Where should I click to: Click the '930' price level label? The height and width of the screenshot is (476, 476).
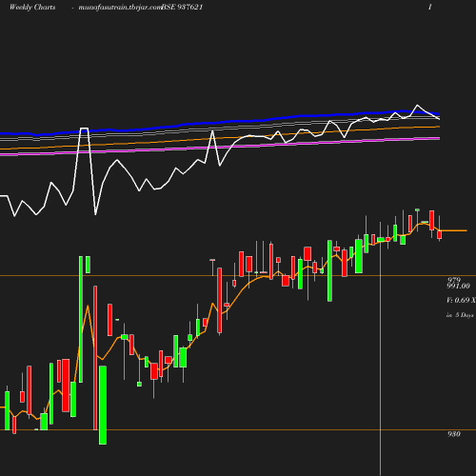click(454, 434)
